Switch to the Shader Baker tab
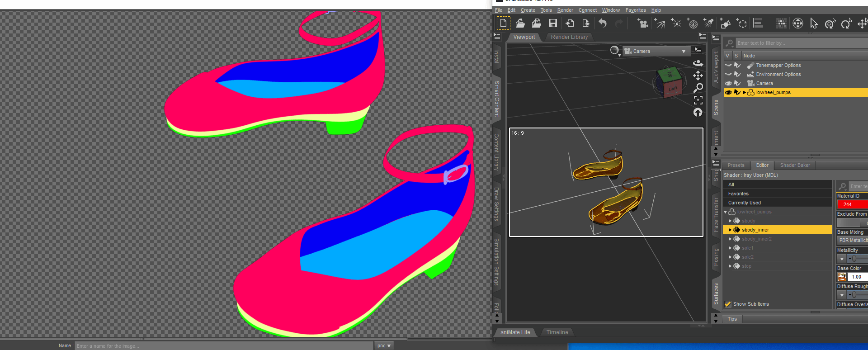868x350 pixels. point(795,166)
